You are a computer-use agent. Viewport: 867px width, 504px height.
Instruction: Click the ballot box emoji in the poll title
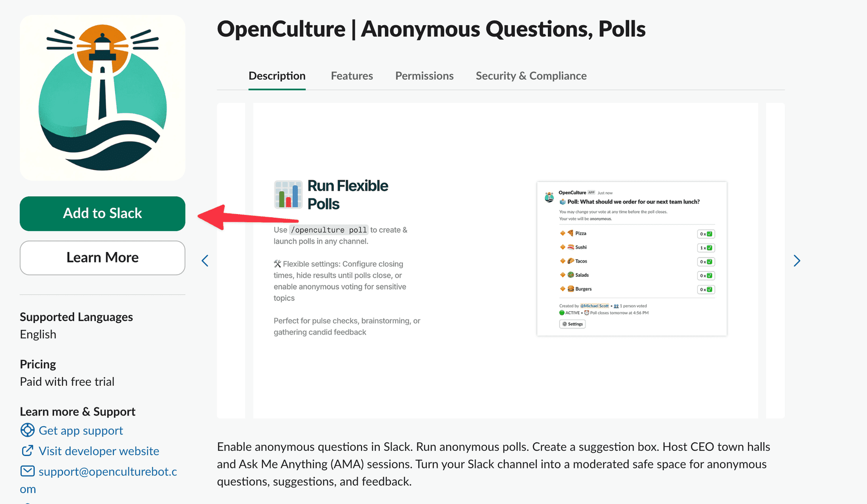click(563, 202)
